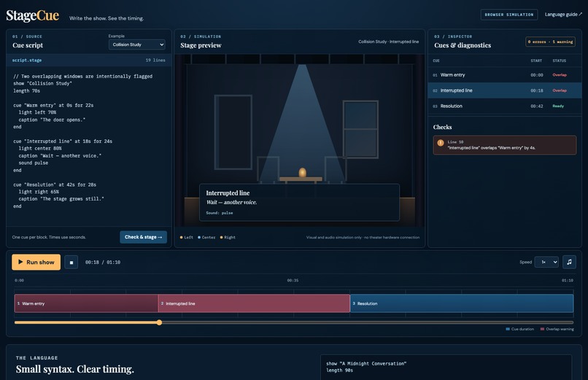The height and width of the screenshot is (380, 588).
Task: Click the playhead scrubber handle
Action: [159, 322]
